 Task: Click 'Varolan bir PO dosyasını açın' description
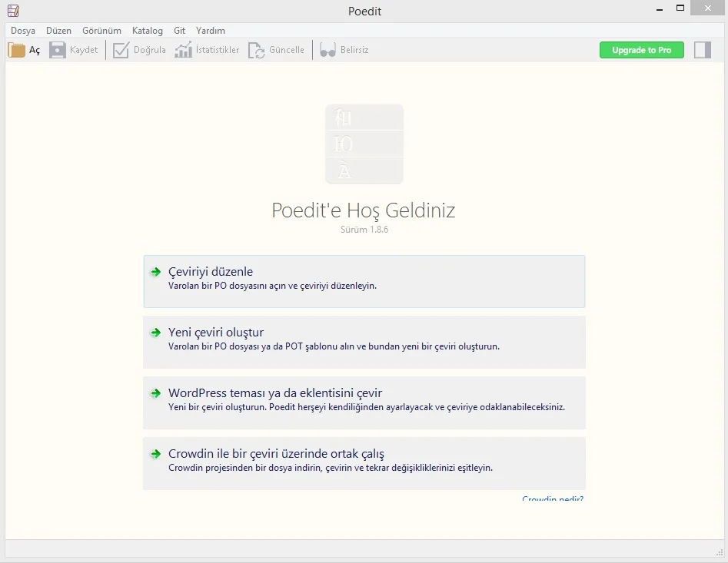272,286
